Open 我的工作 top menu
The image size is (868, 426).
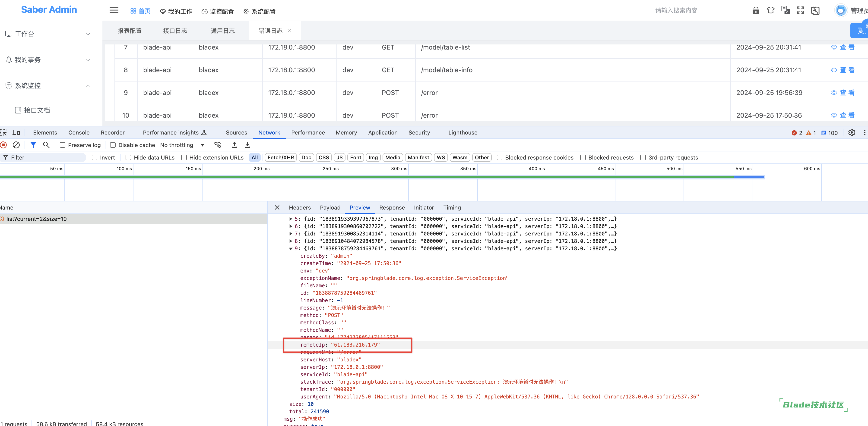click(176, 11)
